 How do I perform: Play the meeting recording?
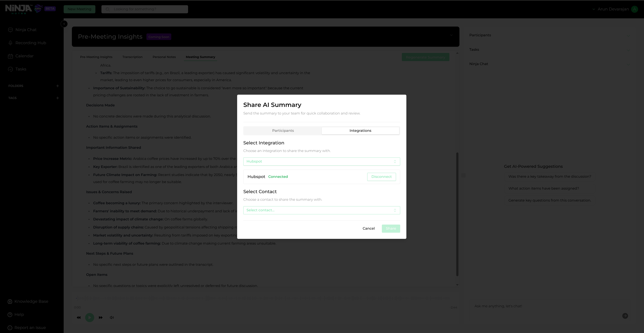click(90, 318)
